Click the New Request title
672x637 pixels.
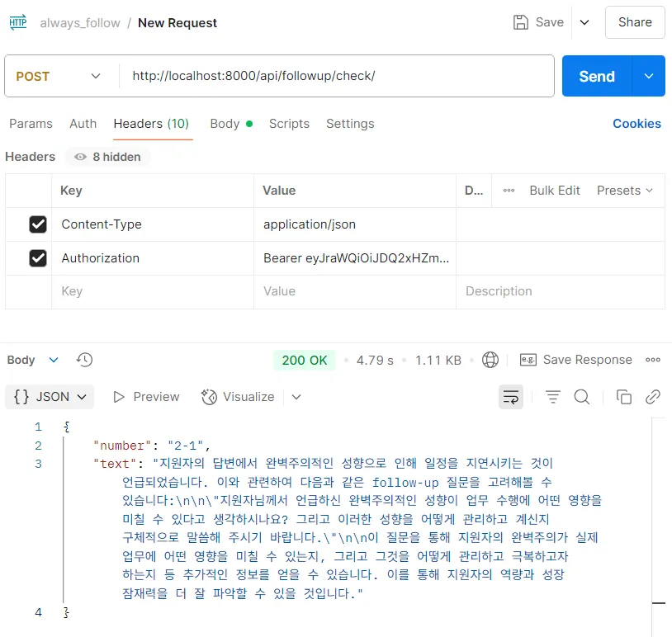pyautogui.click(x=177, y=23)
